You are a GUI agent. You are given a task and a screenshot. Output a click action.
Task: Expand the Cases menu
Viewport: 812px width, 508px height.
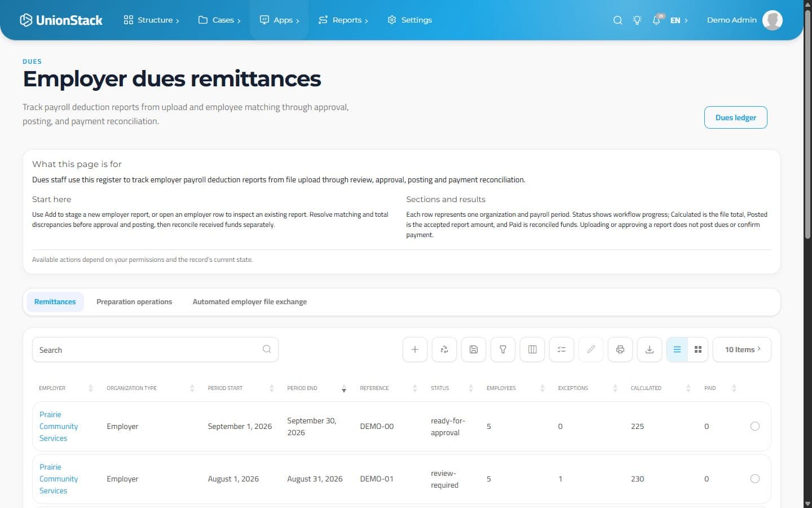[219, 20]
